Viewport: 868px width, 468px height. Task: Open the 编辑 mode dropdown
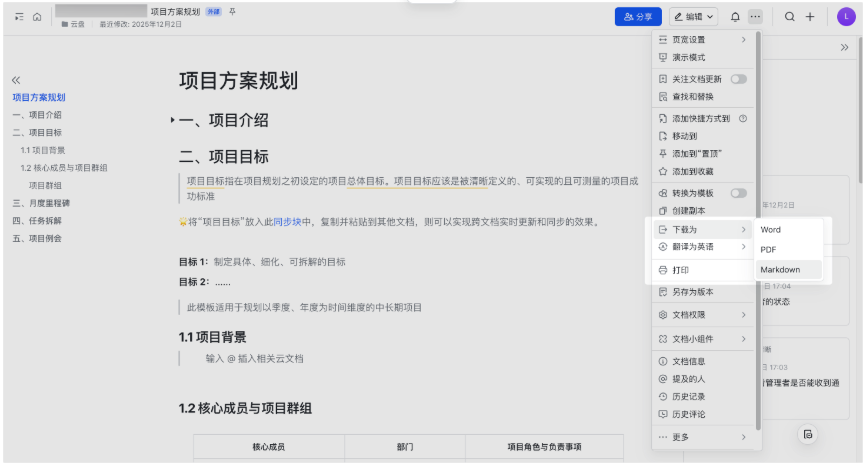[694, 17]
